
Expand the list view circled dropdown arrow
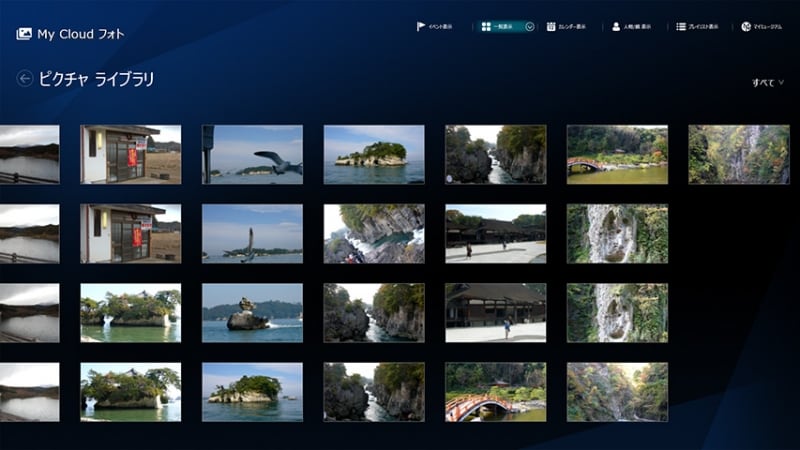[x=530, y=27]
